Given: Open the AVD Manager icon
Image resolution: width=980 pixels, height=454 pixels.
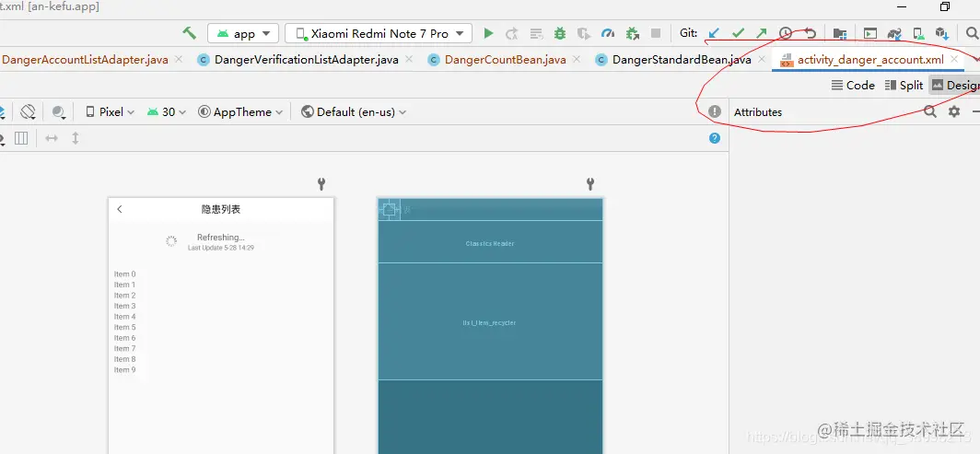Looking at the screenshot, I should 917,34.
